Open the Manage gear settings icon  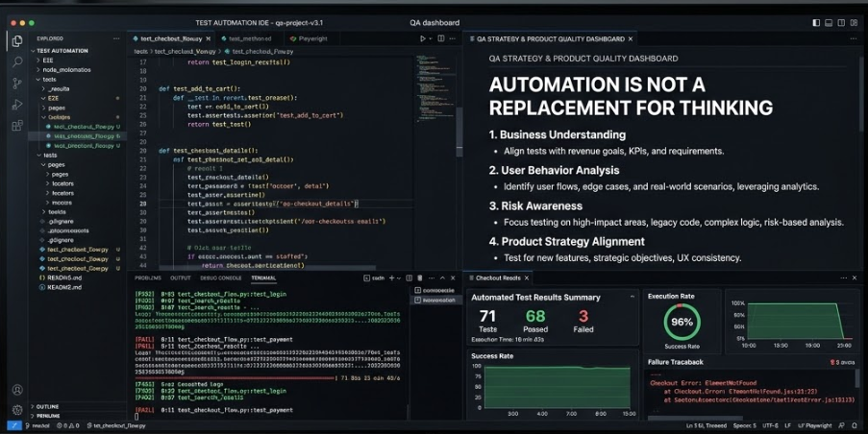pos(16,409)
